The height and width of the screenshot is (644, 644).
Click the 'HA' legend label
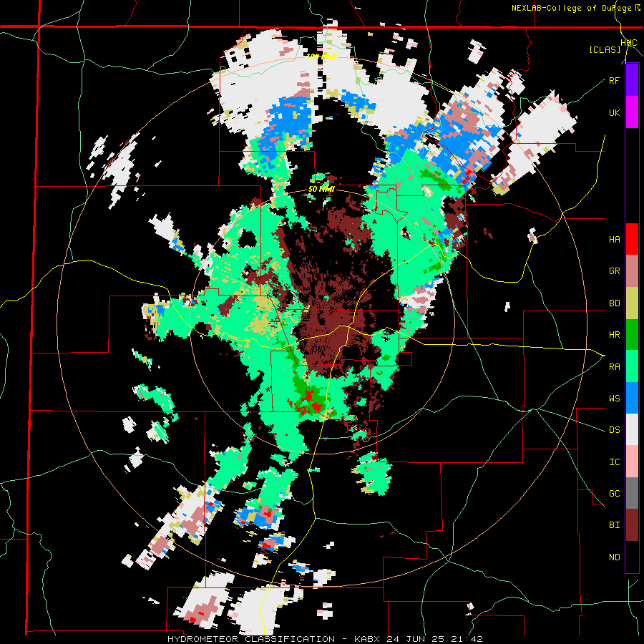click(x=614, y=239)
